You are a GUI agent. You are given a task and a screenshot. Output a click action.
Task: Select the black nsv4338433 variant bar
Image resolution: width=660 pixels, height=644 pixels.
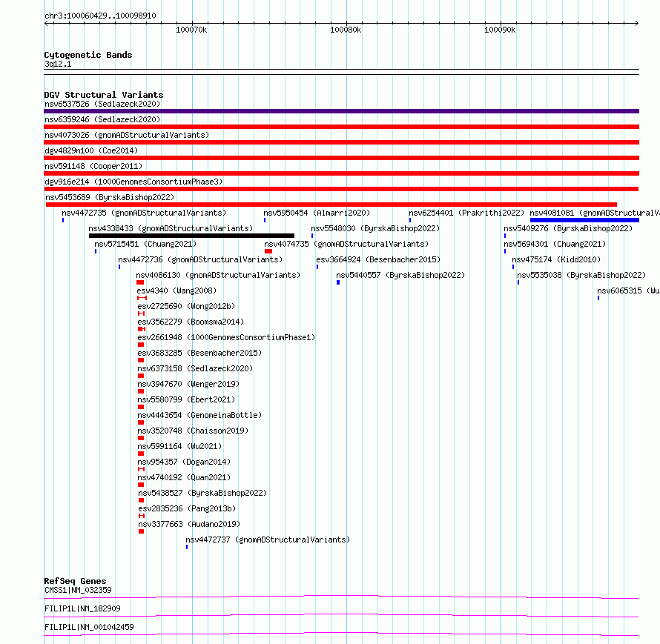[x=191, y=236]
